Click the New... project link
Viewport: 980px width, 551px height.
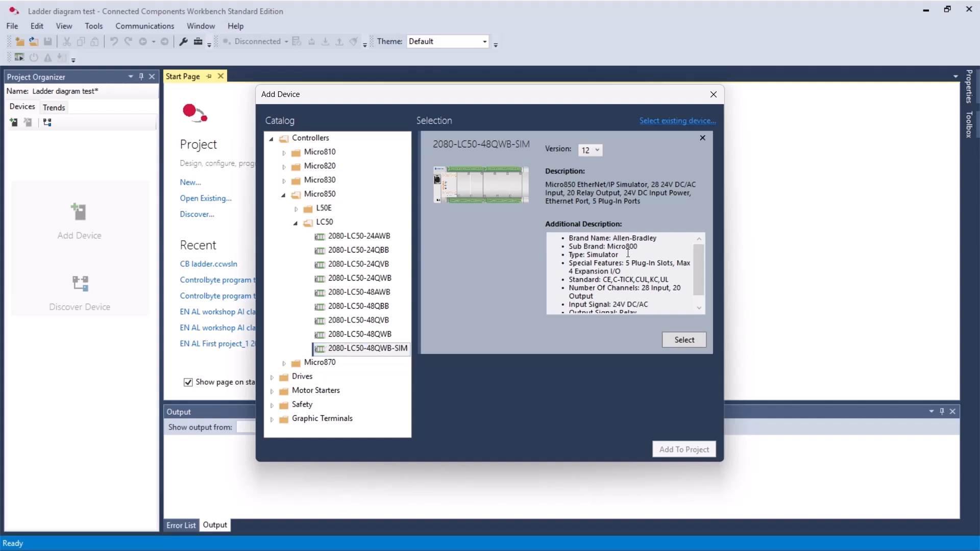pos(190,182)
